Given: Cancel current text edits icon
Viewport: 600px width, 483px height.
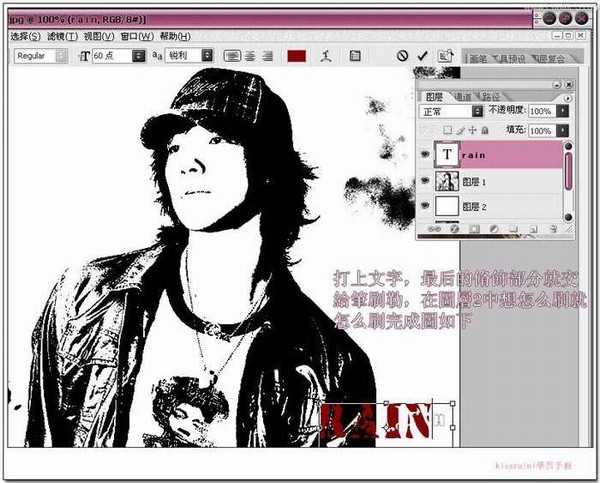Looking at the screenshot, I should tap(402, 56).
